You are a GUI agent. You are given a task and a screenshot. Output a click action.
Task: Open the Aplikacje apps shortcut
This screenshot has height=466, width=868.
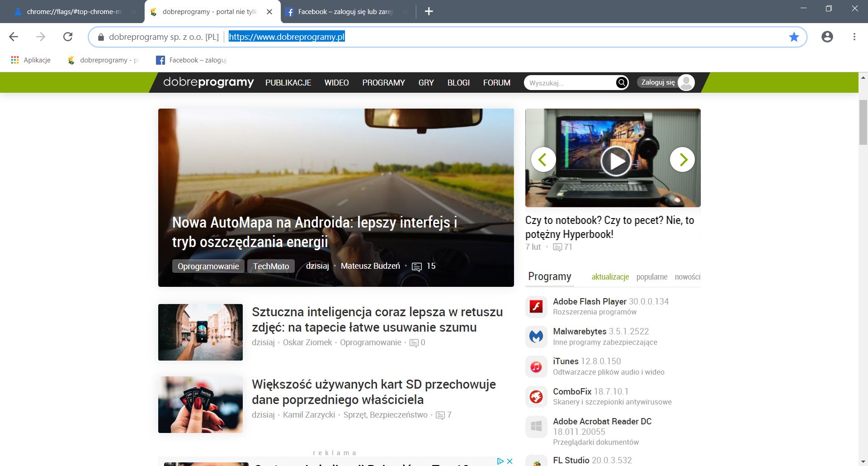point(31,60)
